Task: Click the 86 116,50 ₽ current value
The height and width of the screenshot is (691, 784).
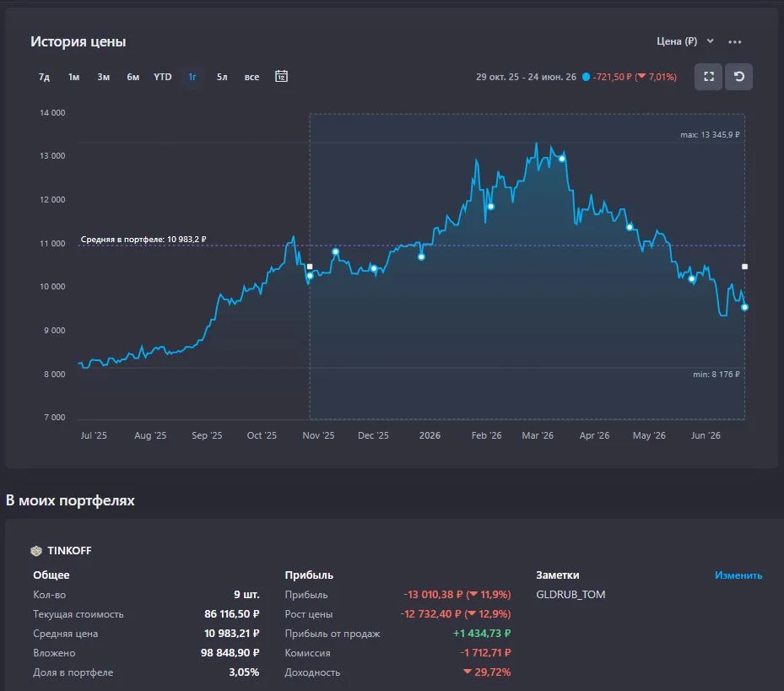Action: 231,613
